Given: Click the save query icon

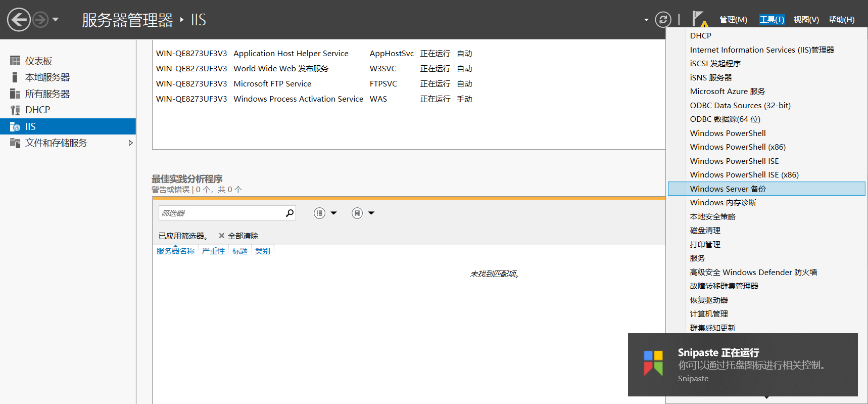Looking at the screenshot, I should 357,213.
